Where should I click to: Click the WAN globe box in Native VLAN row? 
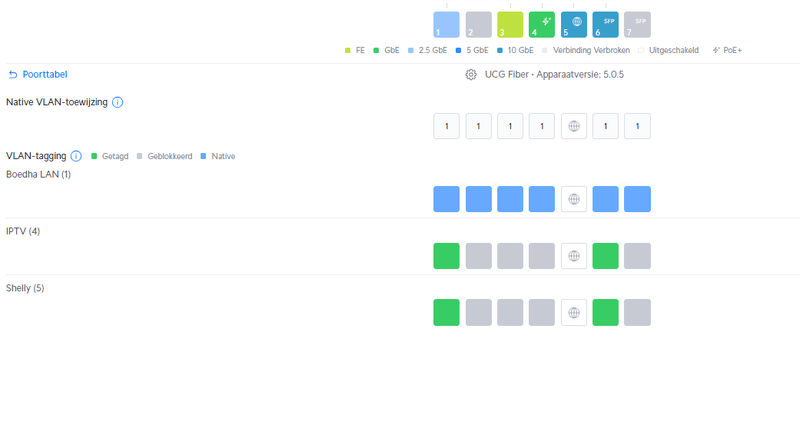tap(574, 126)
